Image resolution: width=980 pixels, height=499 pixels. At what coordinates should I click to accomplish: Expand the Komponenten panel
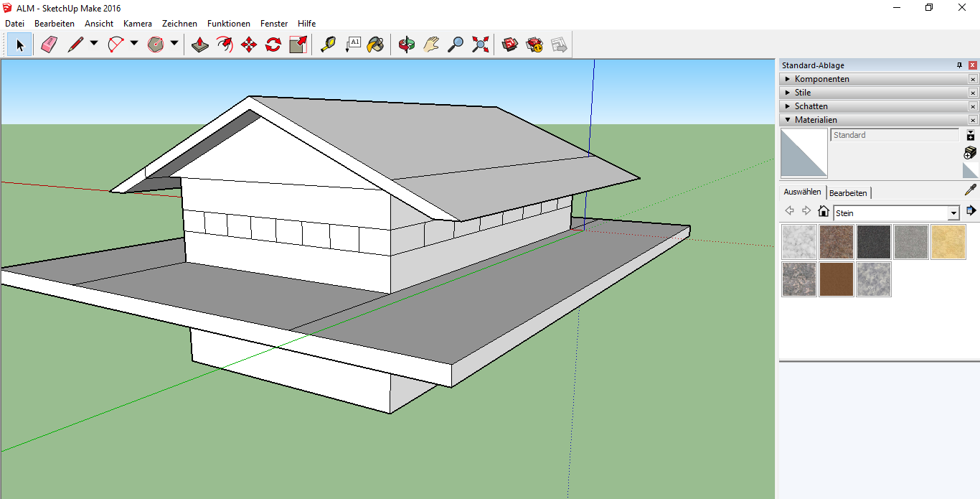pos(821,79)
